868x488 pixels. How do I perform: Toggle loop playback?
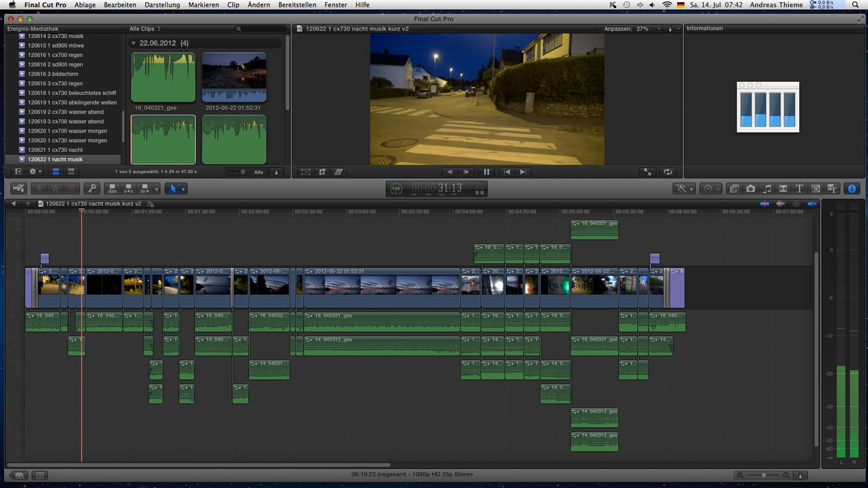coord(668,172)
